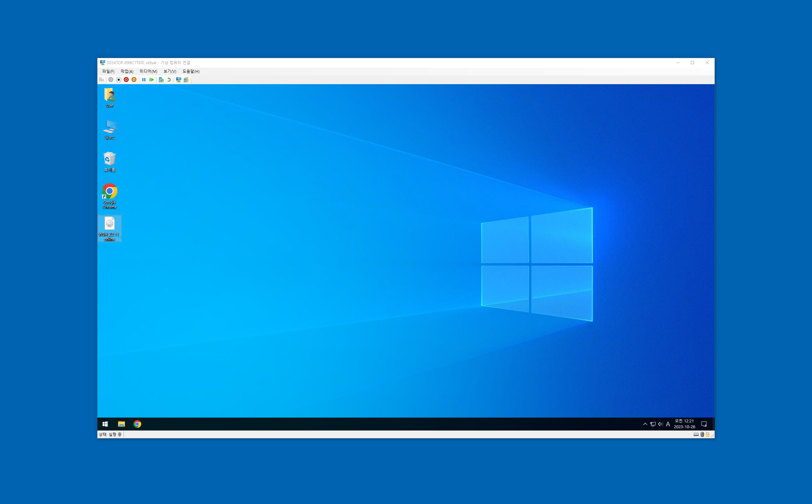812x504 pixels.
Task: Open the 보기(V) menu
Action: coord(170,71)
